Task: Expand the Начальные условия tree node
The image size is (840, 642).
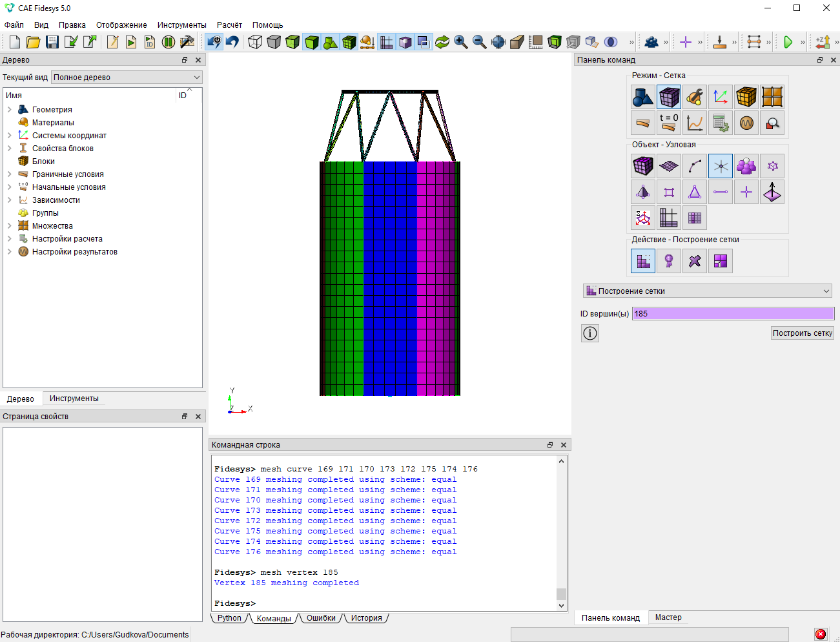Action: click(9, 187)
